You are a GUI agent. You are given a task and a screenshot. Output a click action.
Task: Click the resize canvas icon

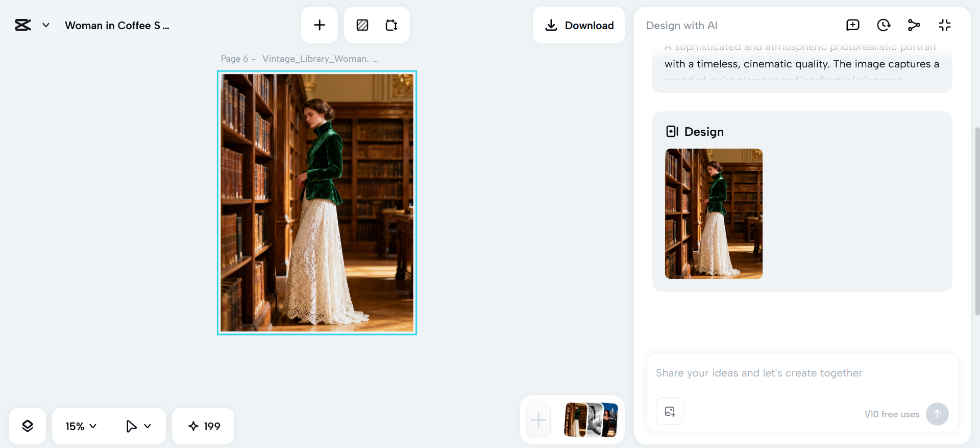[391, 25]
